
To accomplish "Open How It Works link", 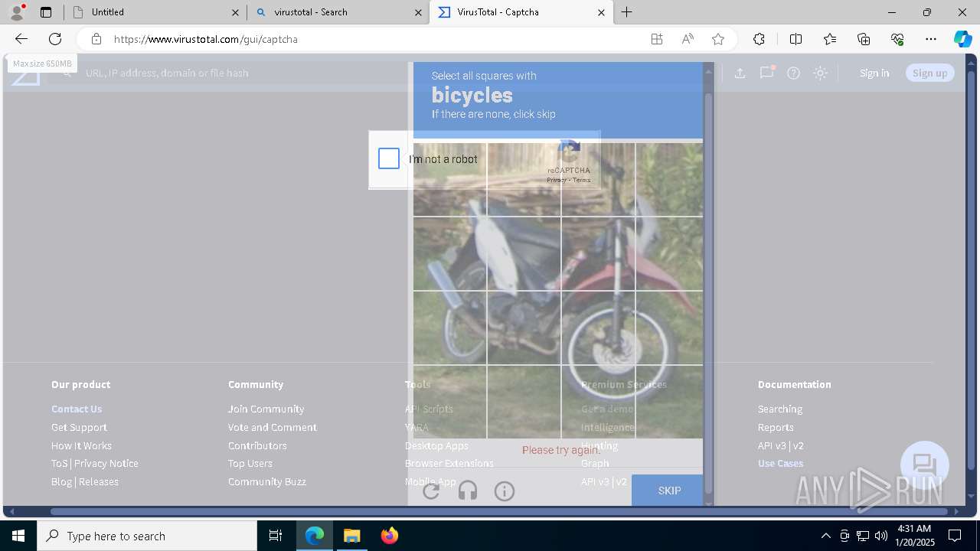I will tap(81, 445).
